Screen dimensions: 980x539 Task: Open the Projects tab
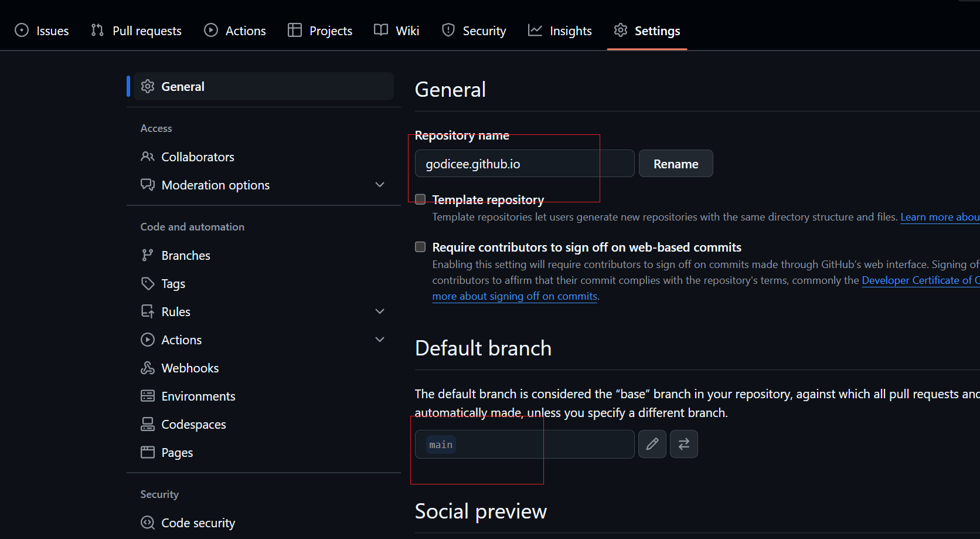click(320, 30)
